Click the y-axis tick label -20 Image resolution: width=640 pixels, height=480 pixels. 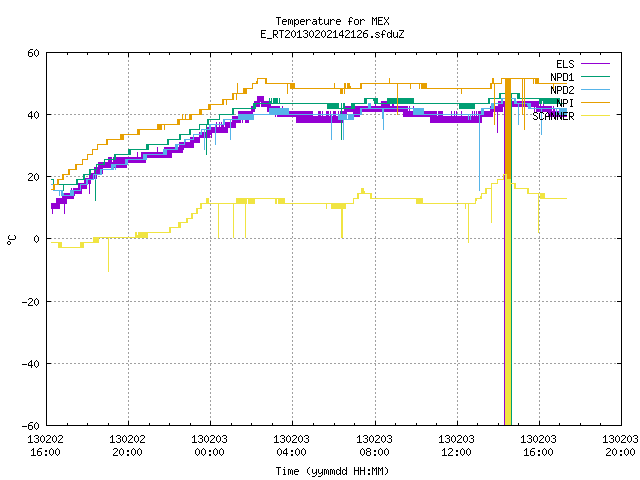coord(31,302)
